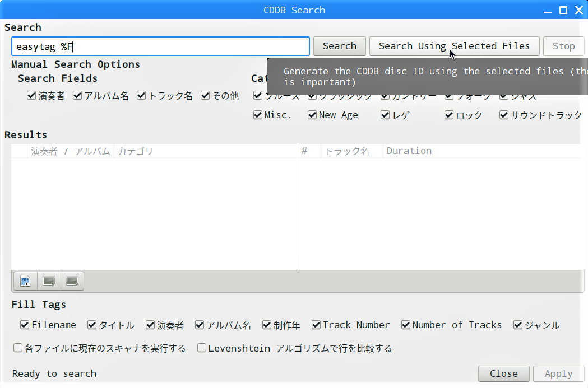This screenshot has width=588, height=388.
Task: Click the 'Search Fields' label
Action: [x=58, y=78]
